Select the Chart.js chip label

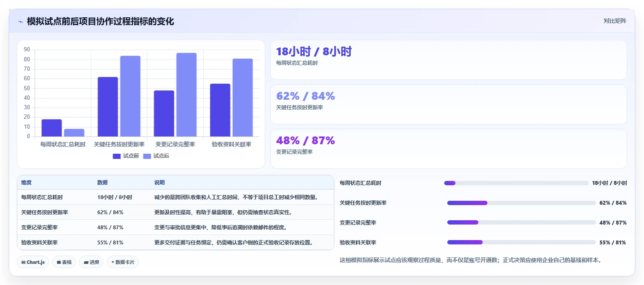coord(35,262)
